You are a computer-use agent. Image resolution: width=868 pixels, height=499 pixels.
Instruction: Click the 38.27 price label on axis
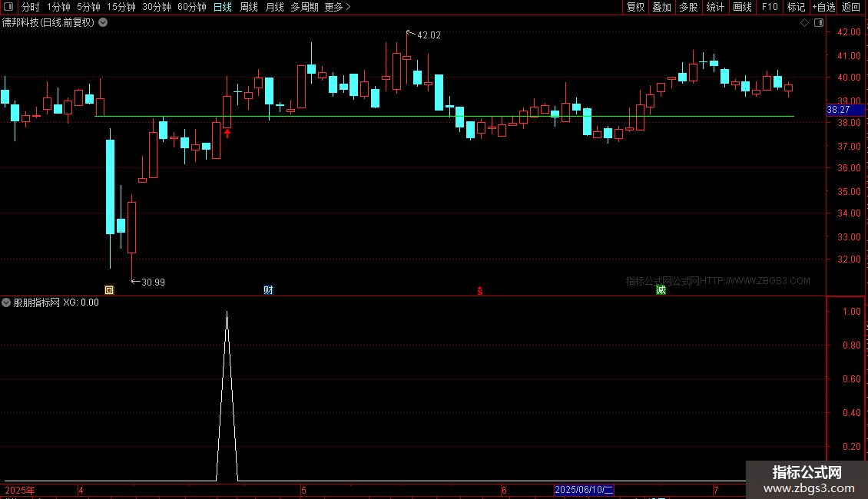(845, 110)
